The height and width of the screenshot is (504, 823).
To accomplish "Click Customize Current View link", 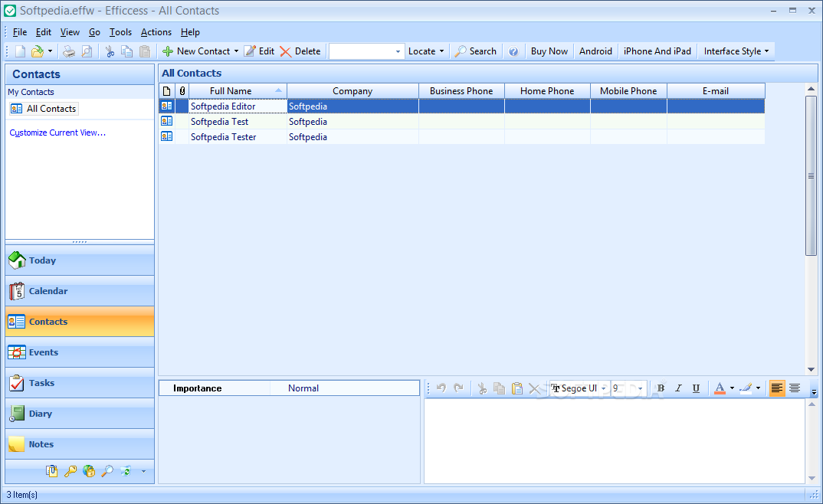I will pyautogui.click(x=57, y=133).
